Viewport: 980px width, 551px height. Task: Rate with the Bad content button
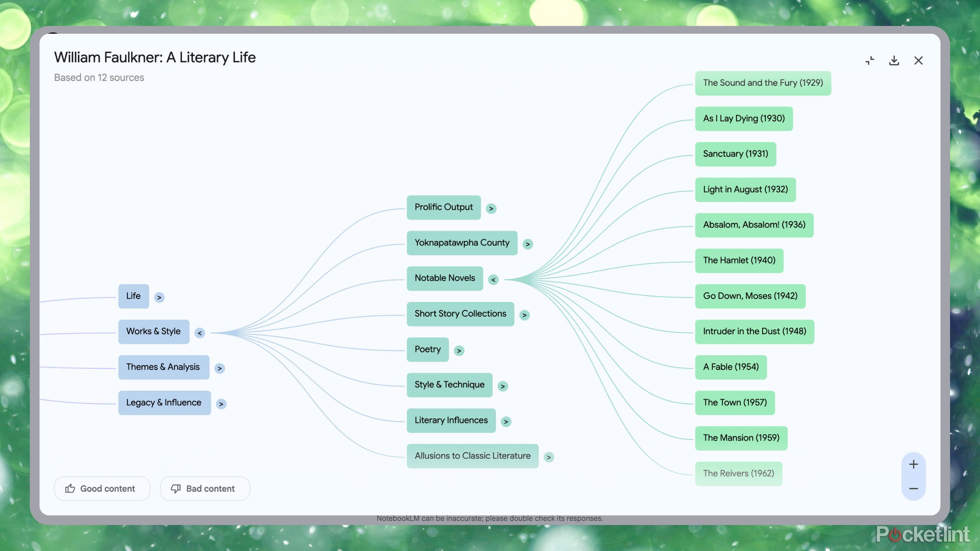[x=205, y=489]
